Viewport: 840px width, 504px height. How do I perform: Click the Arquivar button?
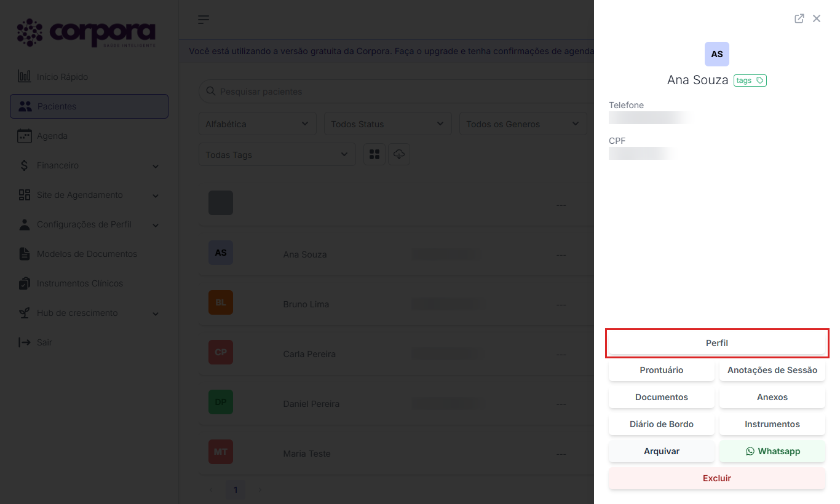click(x=662, y=451)
